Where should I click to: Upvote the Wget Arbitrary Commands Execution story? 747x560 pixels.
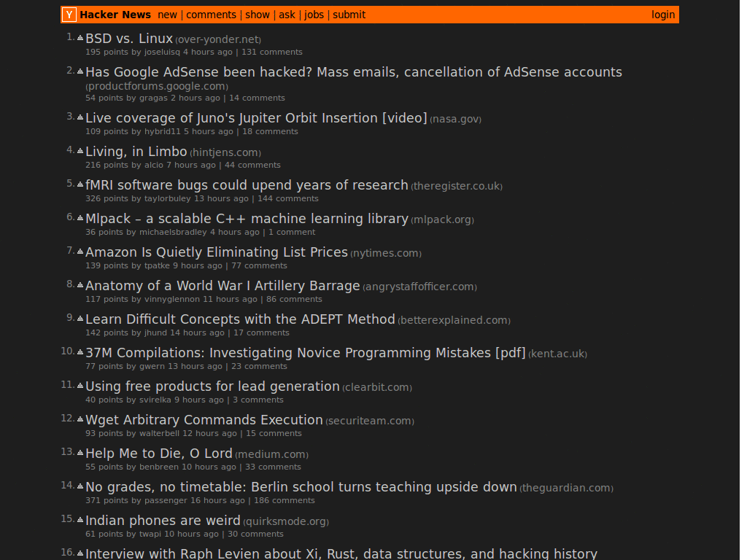click(79, 417)
